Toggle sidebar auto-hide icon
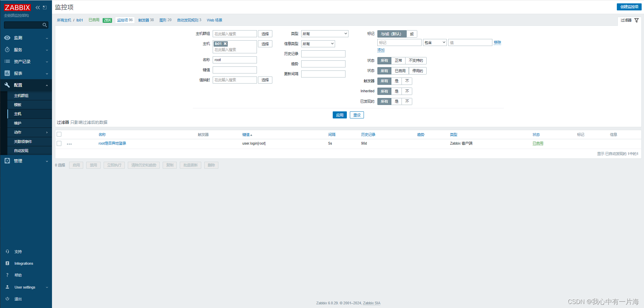The image size is (644, 308). point(45,7)
